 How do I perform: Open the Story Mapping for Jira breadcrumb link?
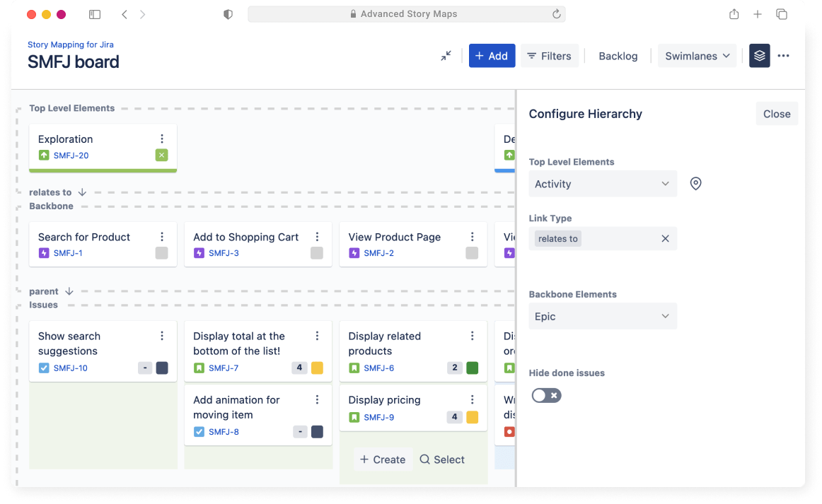click(70, 44)
